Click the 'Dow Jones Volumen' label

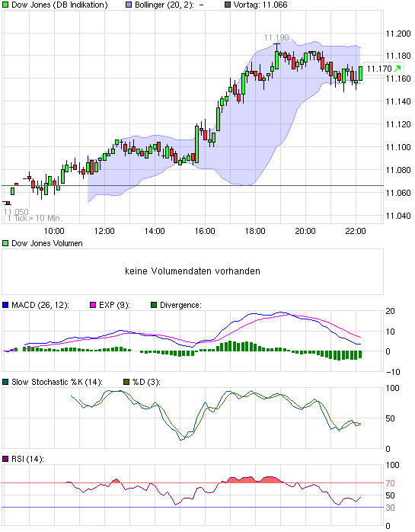(x=47, y=243)
